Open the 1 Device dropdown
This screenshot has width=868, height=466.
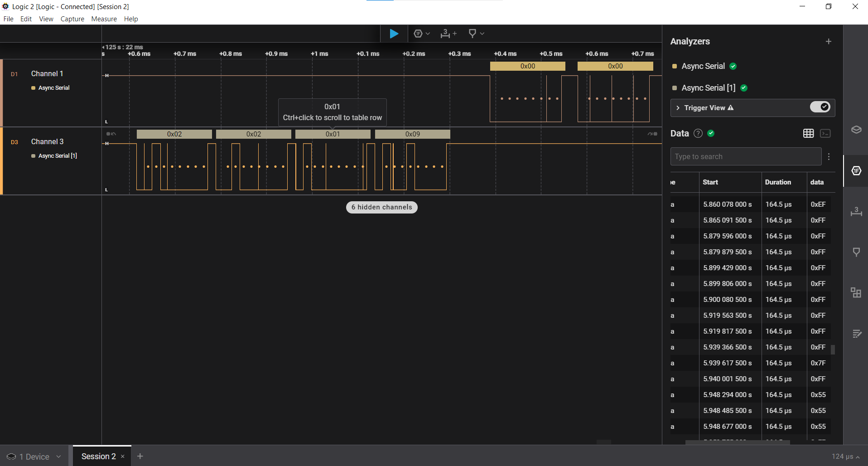click(34, 456)
